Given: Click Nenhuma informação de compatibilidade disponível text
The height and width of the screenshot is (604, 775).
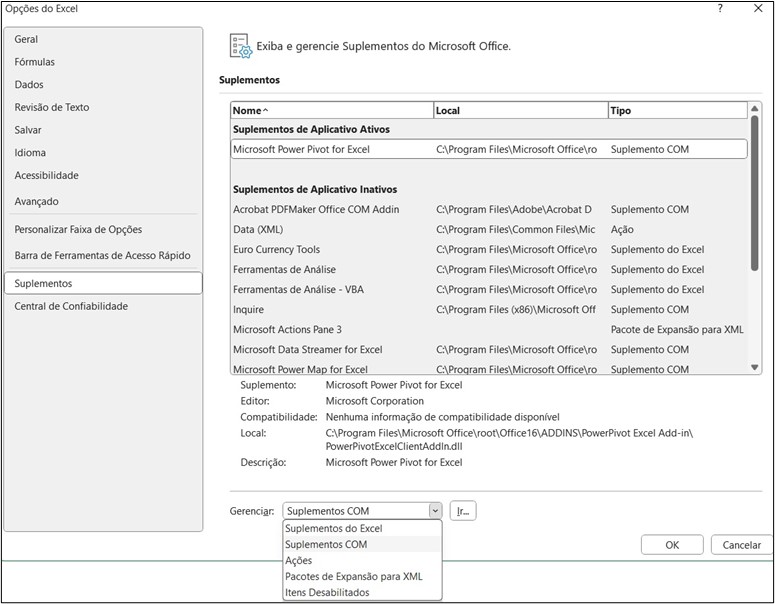Looking at the screenshot, I should point(442,417).
